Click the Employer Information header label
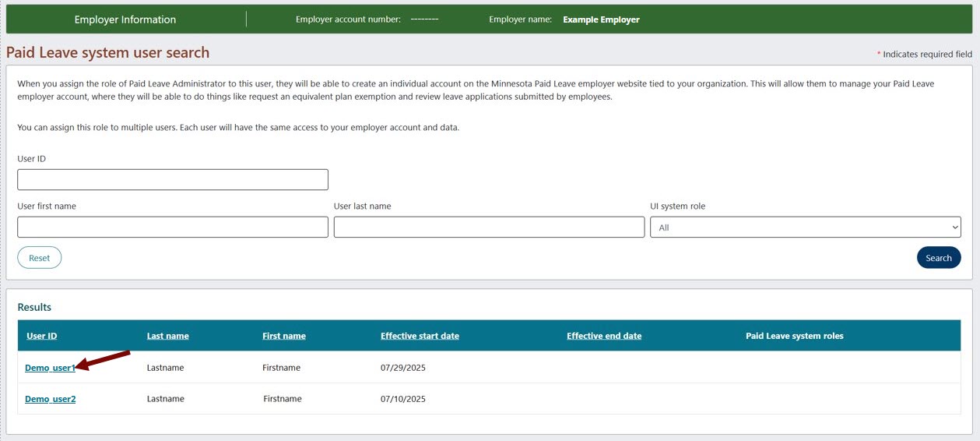 (125, 19)
